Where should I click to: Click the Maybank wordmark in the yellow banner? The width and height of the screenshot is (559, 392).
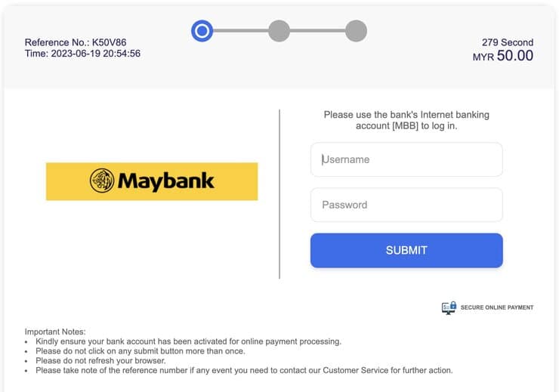pos(165,181)
